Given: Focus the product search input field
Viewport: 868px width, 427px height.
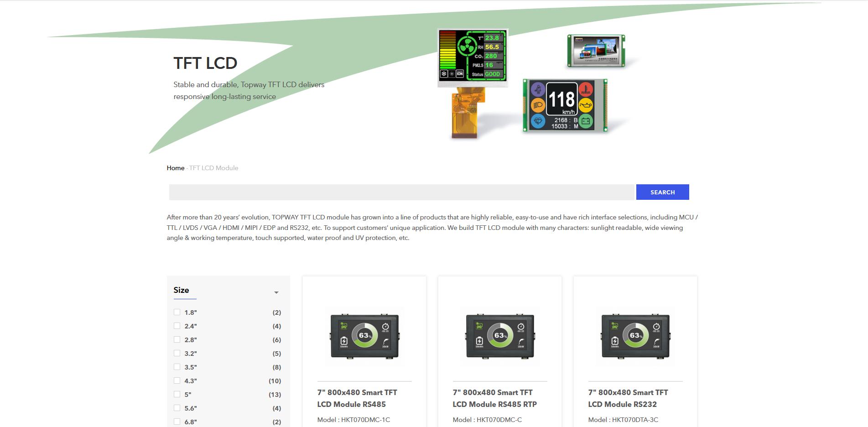Looking at the screenshot, I should pos(401,192).
